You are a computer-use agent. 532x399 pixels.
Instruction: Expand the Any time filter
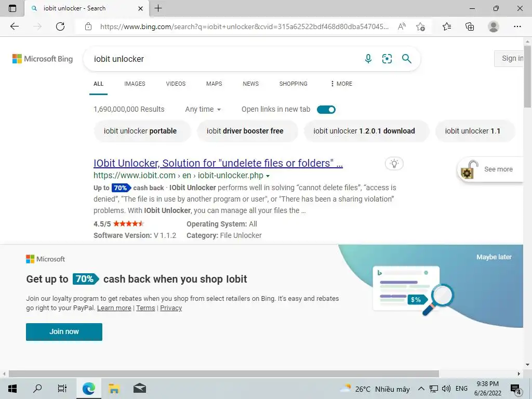[x=203, y=109]
